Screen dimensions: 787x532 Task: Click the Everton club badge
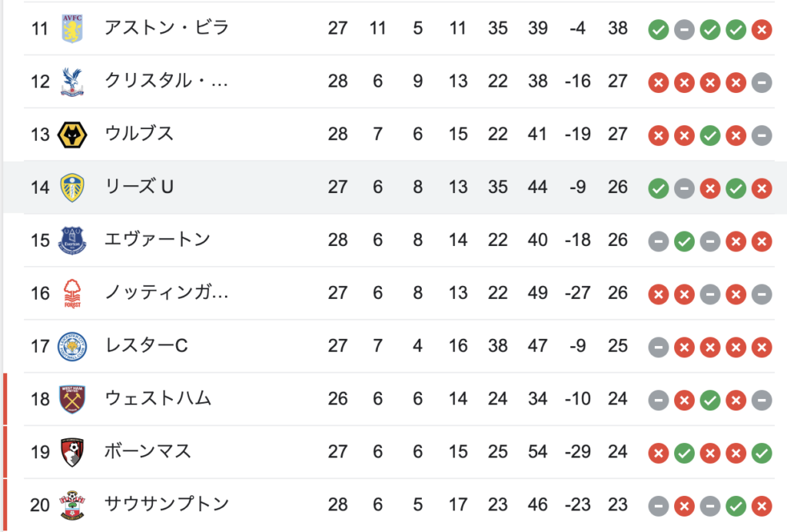[x=72, y=241]
